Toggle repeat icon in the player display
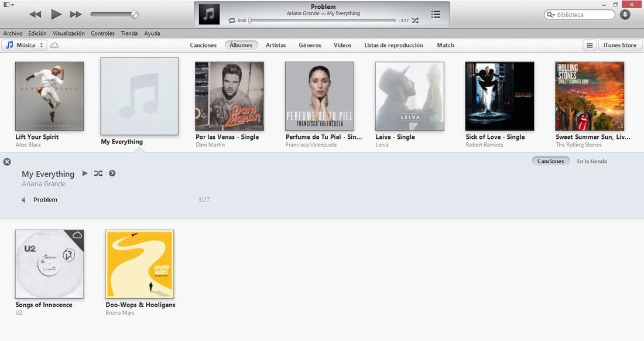The image size is (644, 341). tap(232, 21)
